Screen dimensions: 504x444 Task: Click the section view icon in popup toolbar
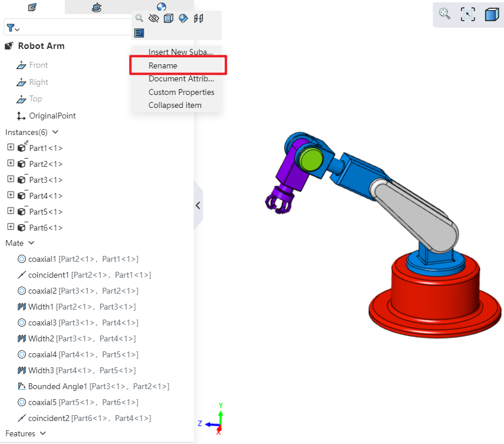(199, 18)
